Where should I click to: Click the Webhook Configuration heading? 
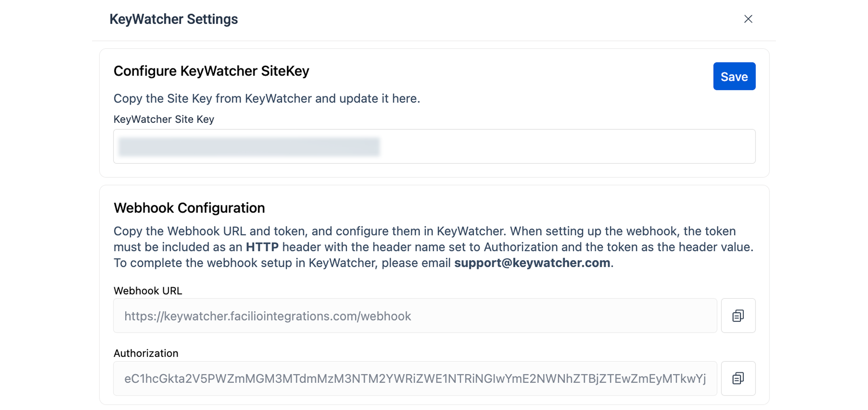pyautogui.click(x=189, y=208)
